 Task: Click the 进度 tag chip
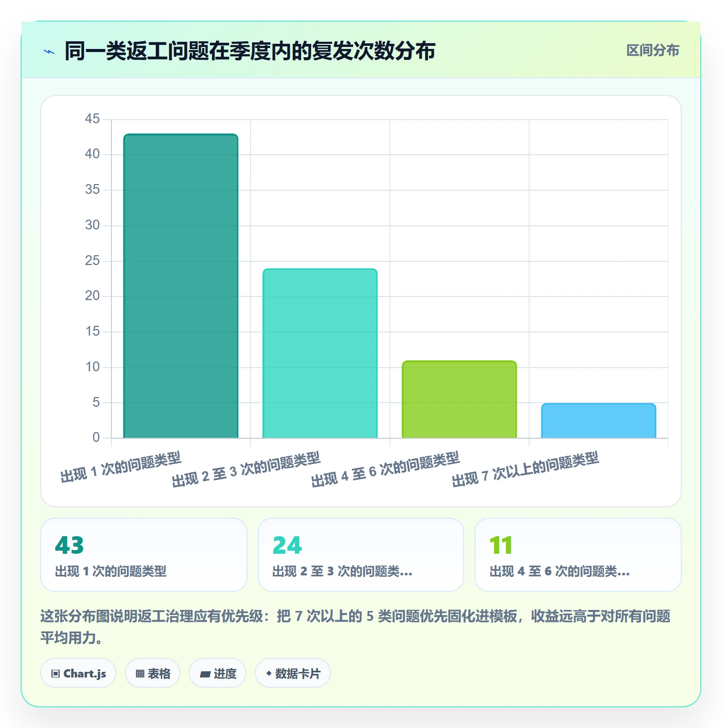pos(218,673)
